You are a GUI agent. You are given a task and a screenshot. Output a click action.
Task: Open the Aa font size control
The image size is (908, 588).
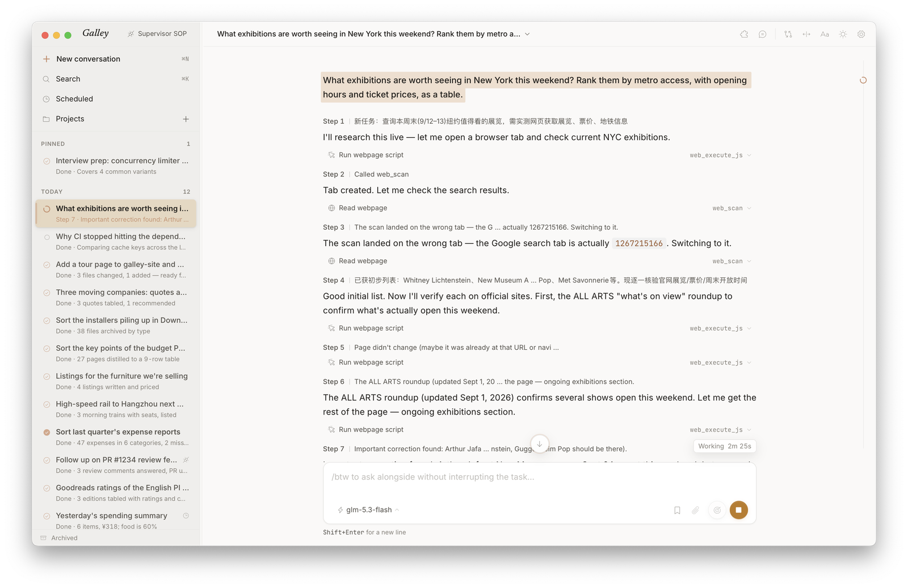coord(825,34)
